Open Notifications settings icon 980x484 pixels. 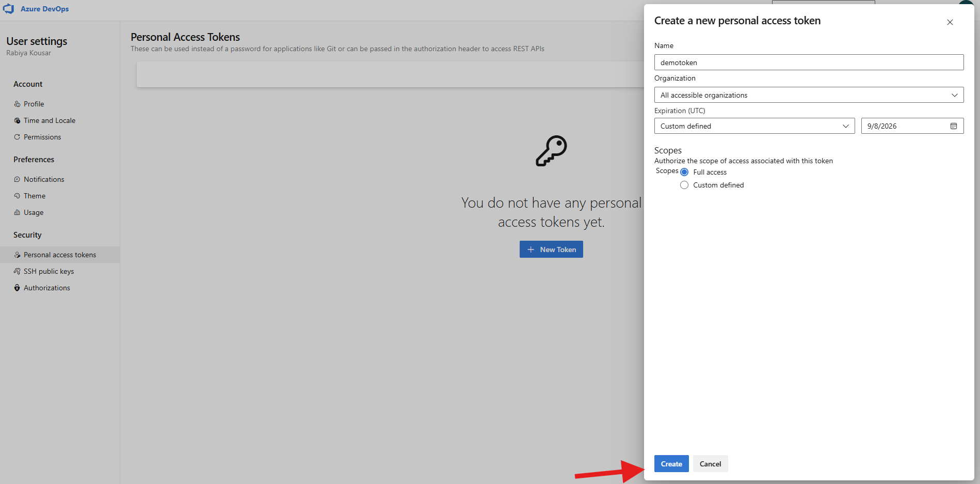(17, 179)
